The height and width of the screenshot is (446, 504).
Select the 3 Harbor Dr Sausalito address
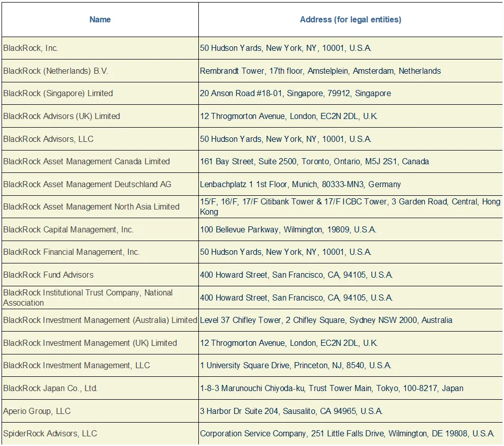(350, 411)
